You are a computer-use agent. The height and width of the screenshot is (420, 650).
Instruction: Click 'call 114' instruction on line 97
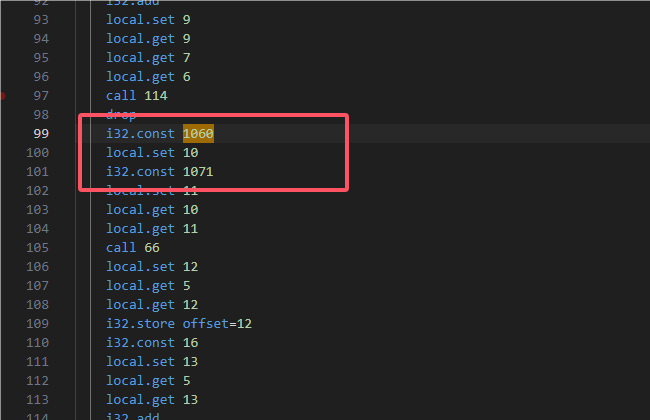click(136, 95)
